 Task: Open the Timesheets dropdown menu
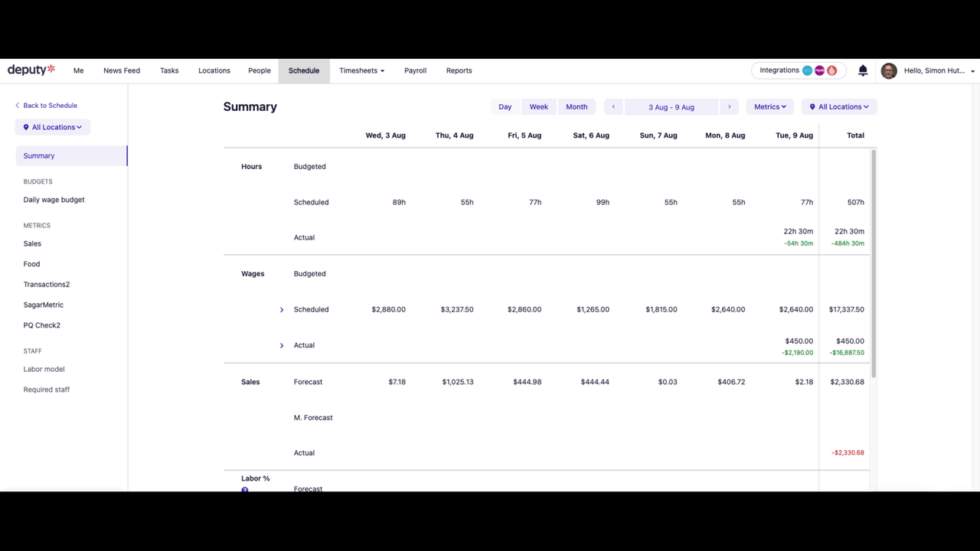coord(361,70)
